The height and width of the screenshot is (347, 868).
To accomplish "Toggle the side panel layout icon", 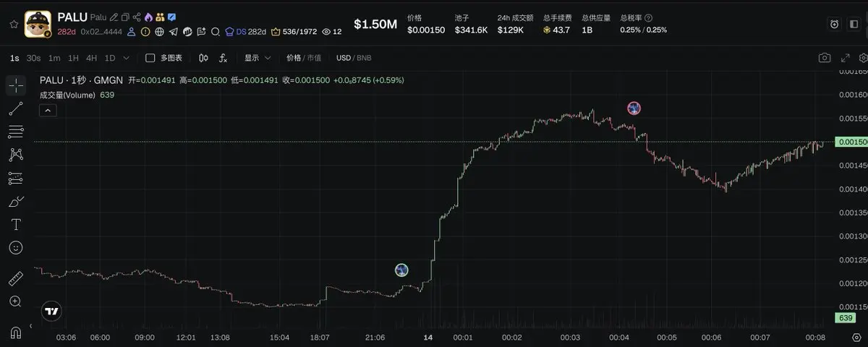I will tap(852, 24).
